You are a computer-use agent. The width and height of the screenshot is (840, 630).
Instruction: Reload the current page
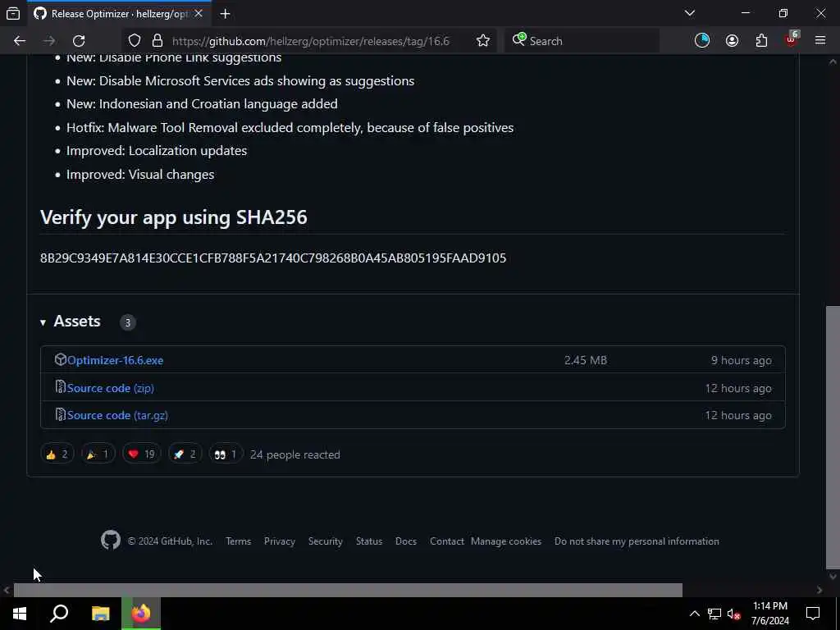[79, 41]
